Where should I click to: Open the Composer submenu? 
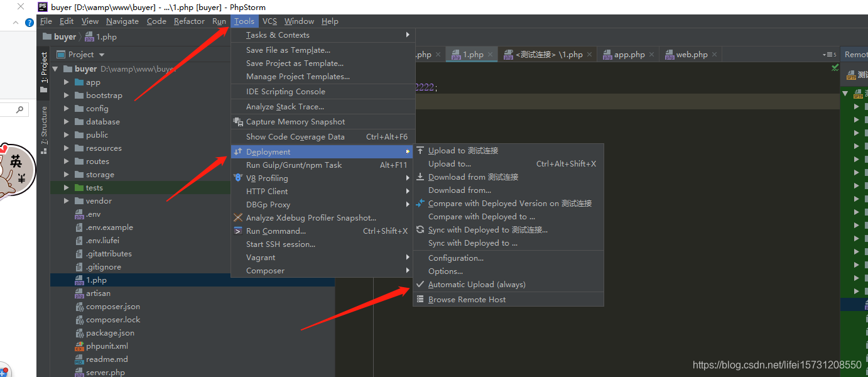(323, 271)
